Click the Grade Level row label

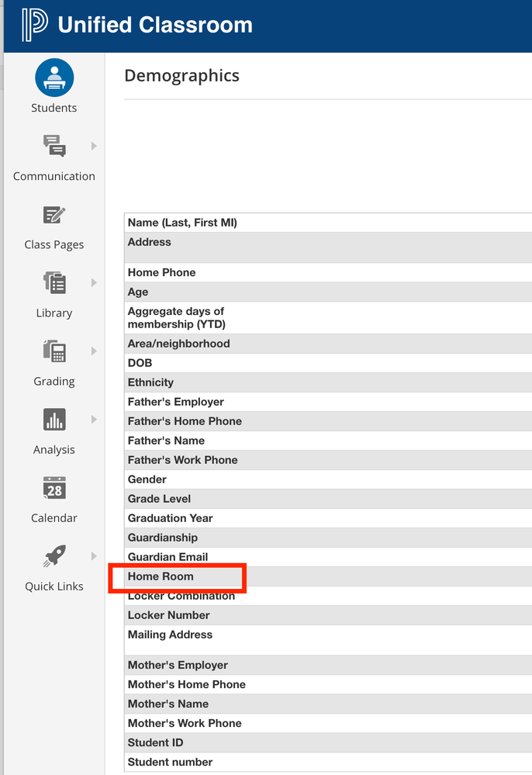pyautogui.click(x=159, y=499)
